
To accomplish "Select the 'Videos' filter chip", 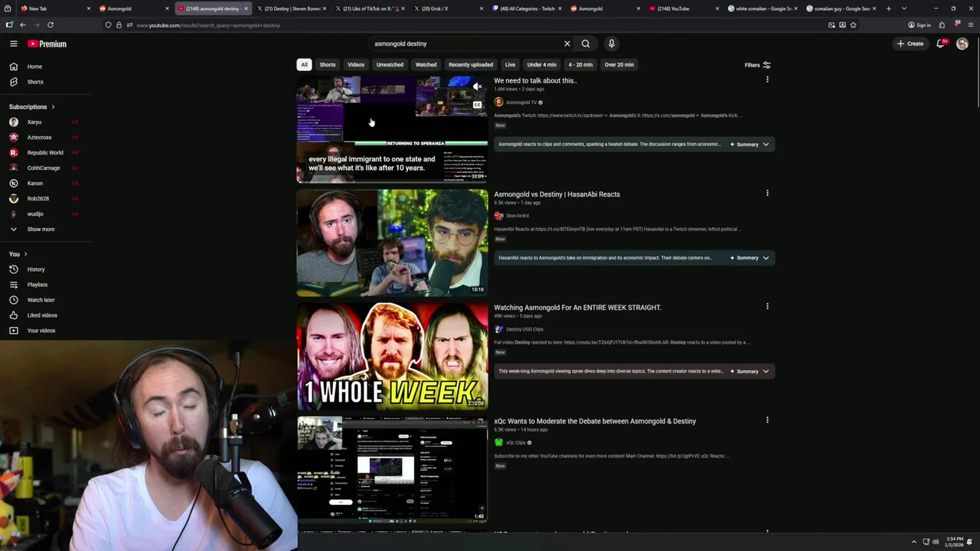I will (x=356, y=64).
